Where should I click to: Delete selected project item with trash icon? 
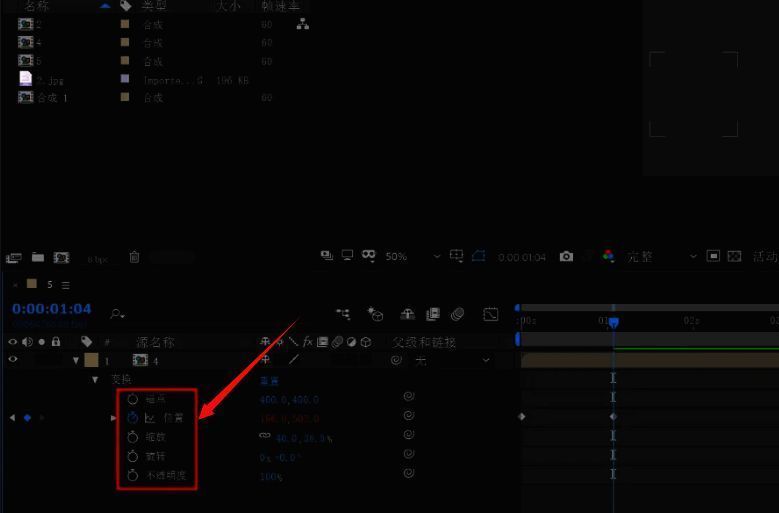(x=134, y=257)
